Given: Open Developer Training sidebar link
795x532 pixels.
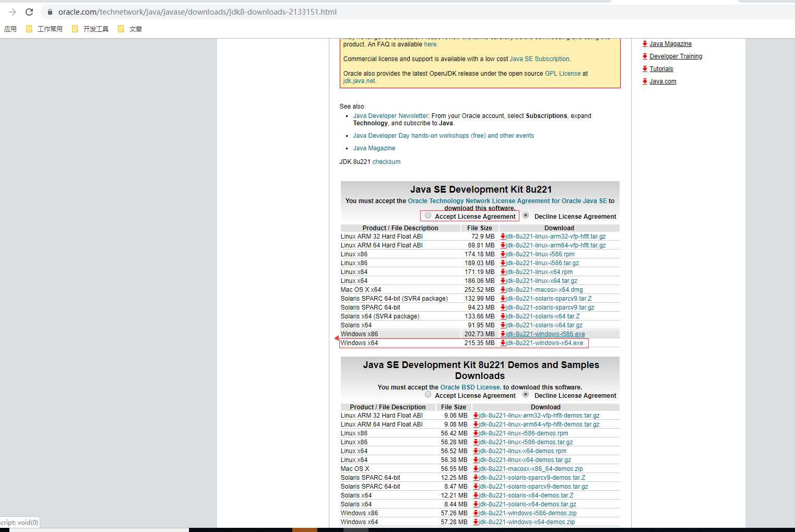Looking at the screenshot, I should pos(675,56).
